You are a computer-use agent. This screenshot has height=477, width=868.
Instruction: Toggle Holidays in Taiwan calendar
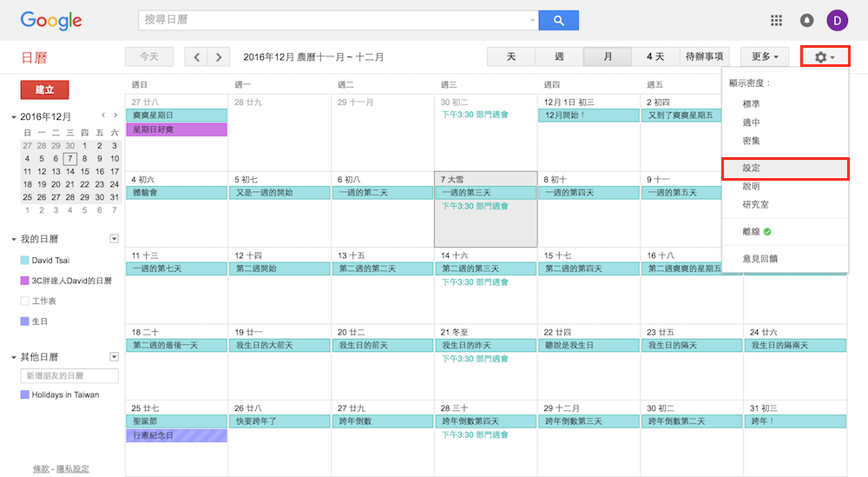[24, 395]
